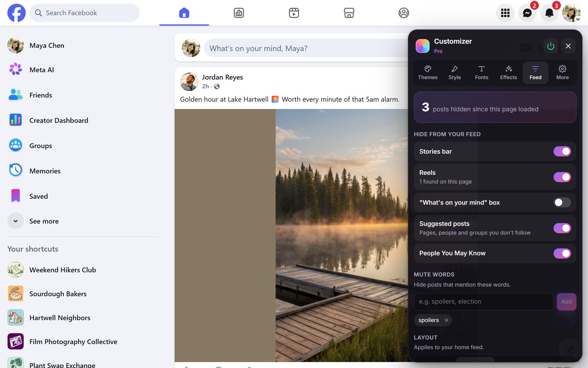The image size is (588, 368).
Task: Toggle the Stories bar switch
Action: pyautogui.click(x=562, y=151)
